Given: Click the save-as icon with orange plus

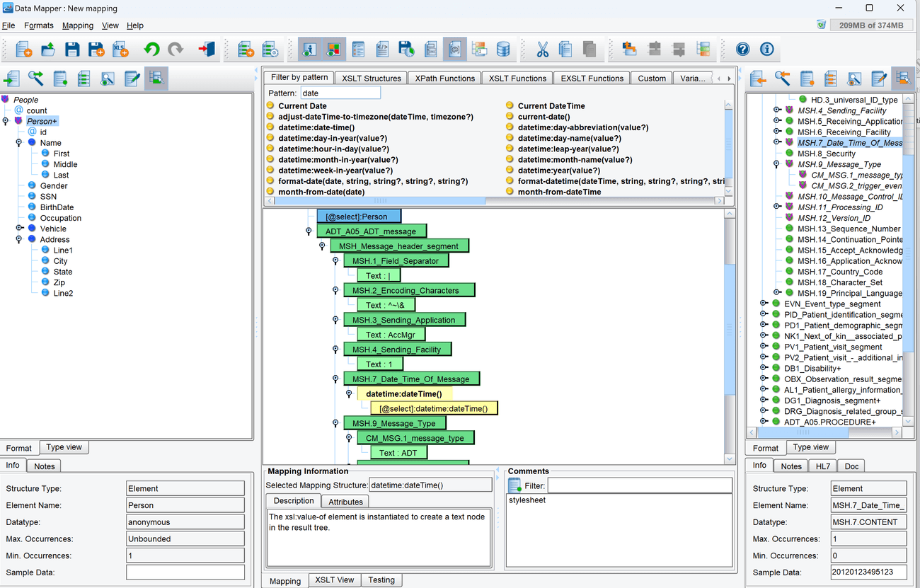Looking at the screenshot, I should 96,50.
